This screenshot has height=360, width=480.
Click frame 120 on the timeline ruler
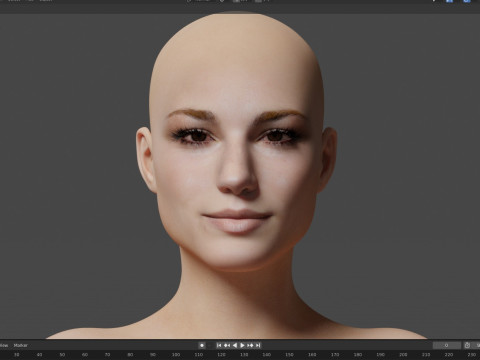coord(221,355)
